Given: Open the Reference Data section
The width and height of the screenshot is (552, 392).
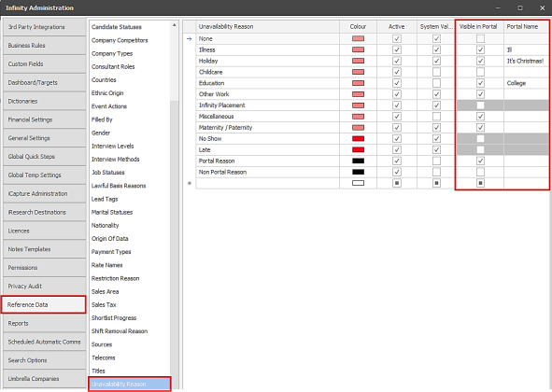Looking at the screenshot, I should (44, 304).
